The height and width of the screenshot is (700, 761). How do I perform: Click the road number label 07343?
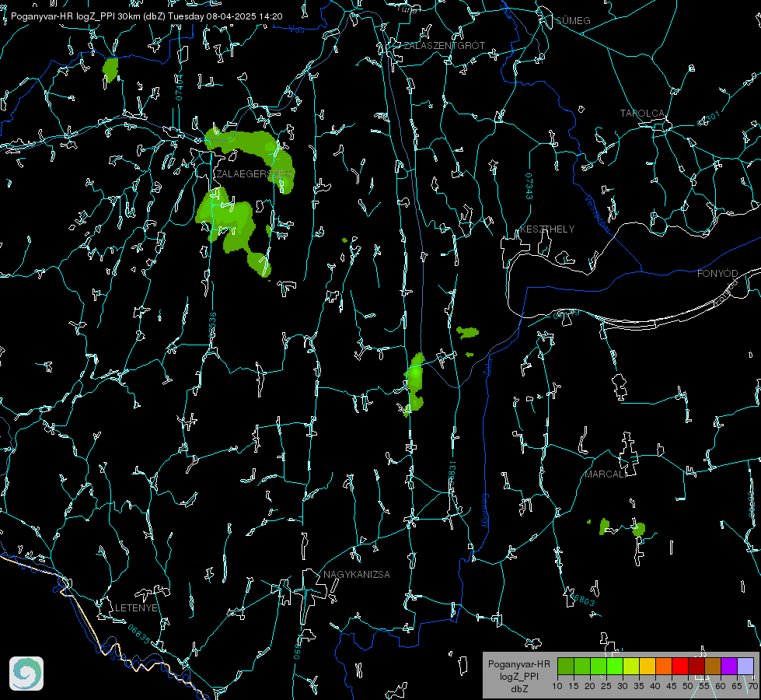[529, 187]
